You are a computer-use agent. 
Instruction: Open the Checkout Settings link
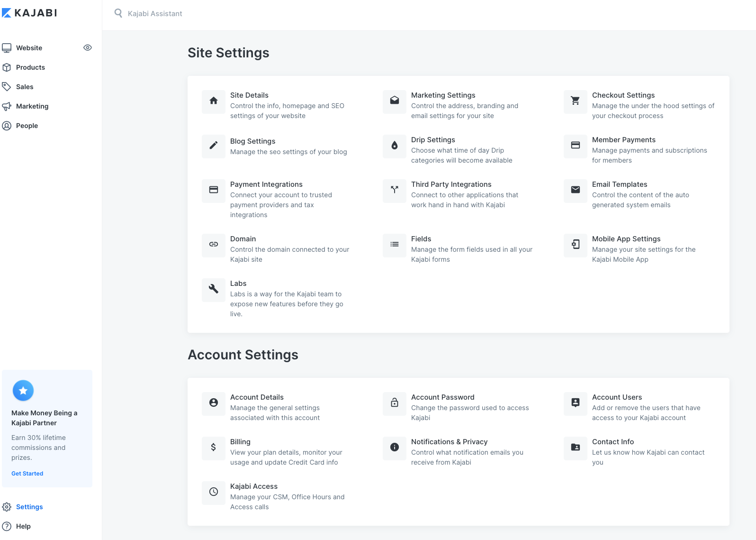pyautogui.click(x=623, y=95)
